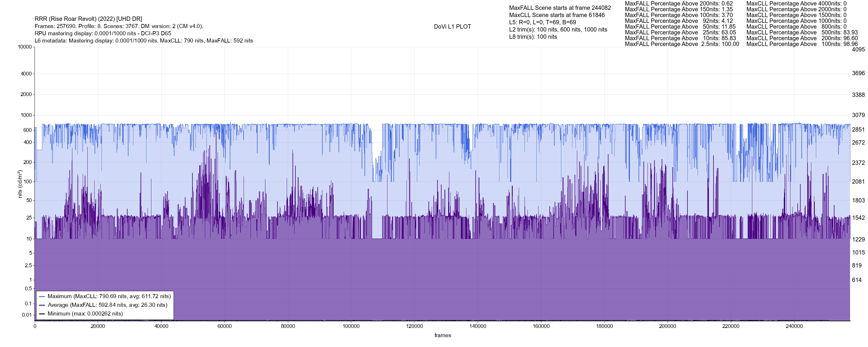Click the black Minimum line swatch in legend

click(x=42, y=314)
